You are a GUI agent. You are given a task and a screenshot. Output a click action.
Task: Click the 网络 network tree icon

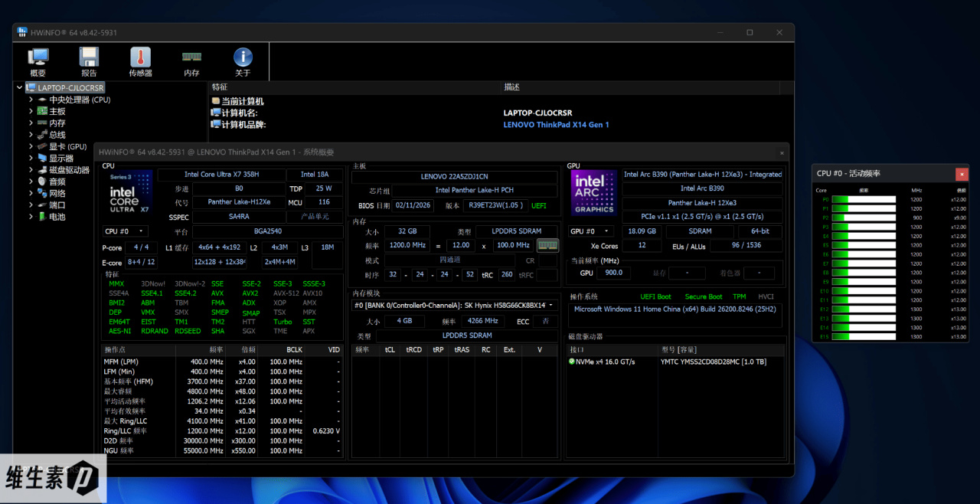42,193
